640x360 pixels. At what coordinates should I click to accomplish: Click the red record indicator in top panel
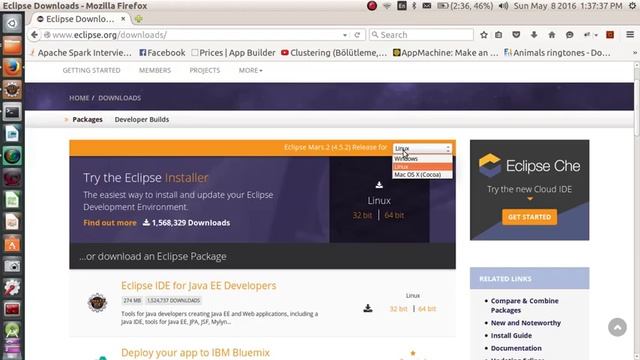371,6
